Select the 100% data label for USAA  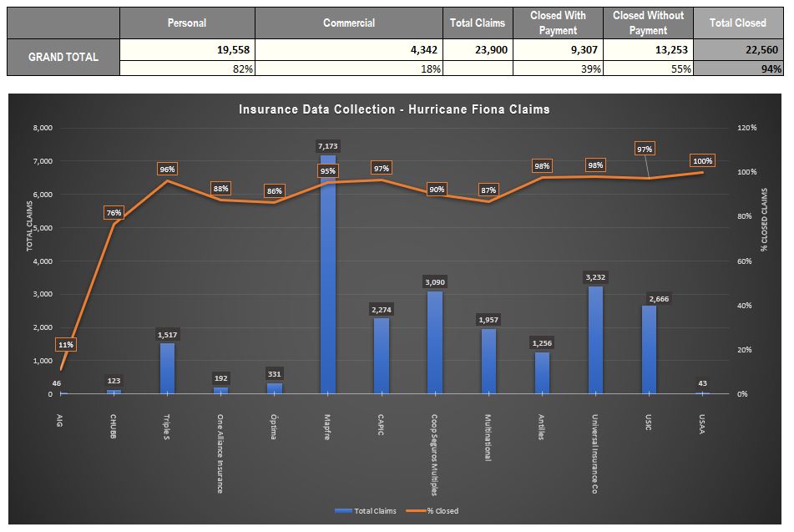[702, 160]
